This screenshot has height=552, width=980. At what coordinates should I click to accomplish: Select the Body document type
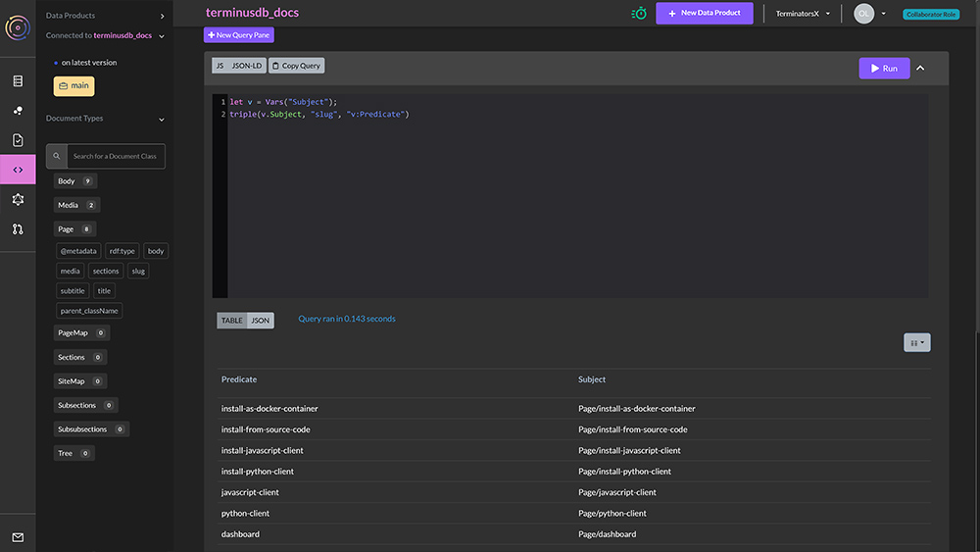click(x=75, y=181)
